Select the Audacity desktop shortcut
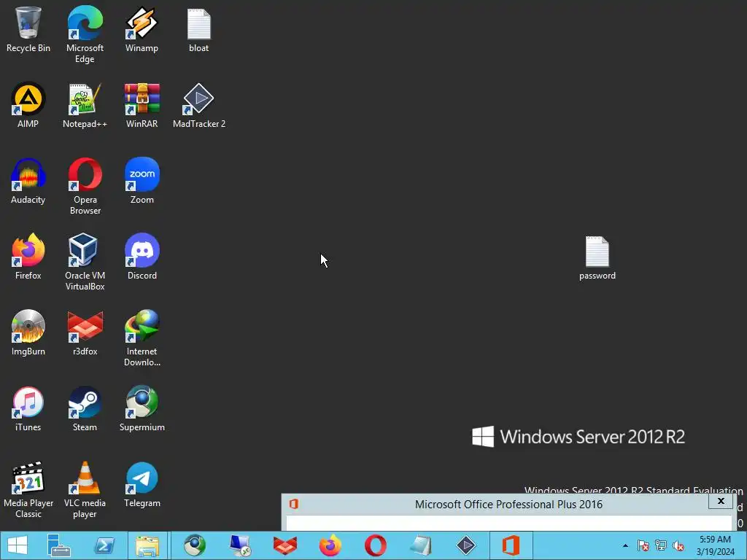747x560 pixels. click(28, 181)
